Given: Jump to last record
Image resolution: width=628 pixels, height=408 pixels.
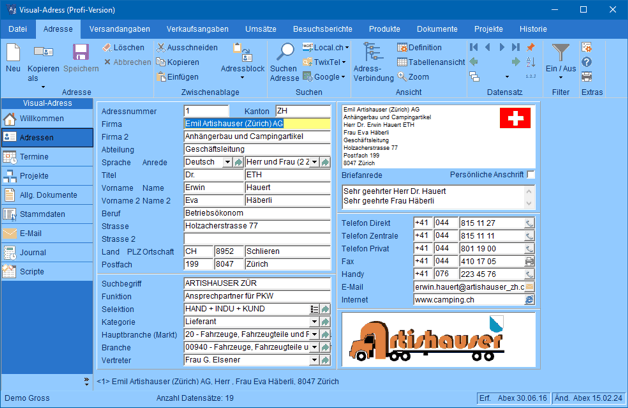Looking at the screenshot, I should tap(515, 47).
